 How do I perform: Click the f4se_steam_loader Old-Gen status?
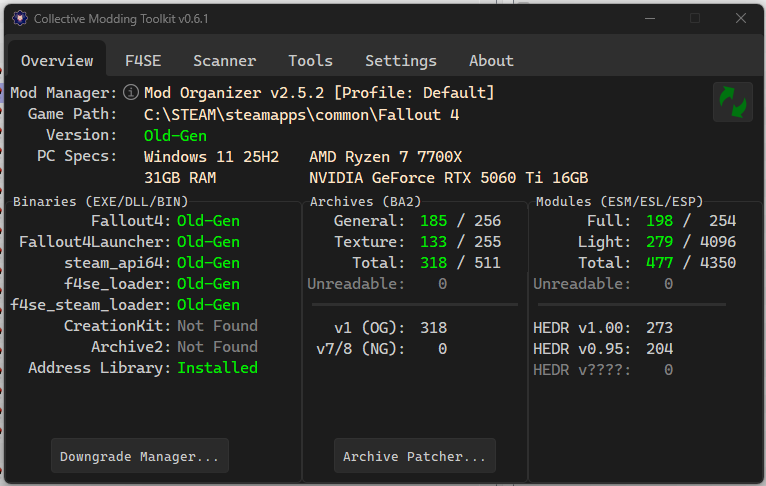(208, 305)
